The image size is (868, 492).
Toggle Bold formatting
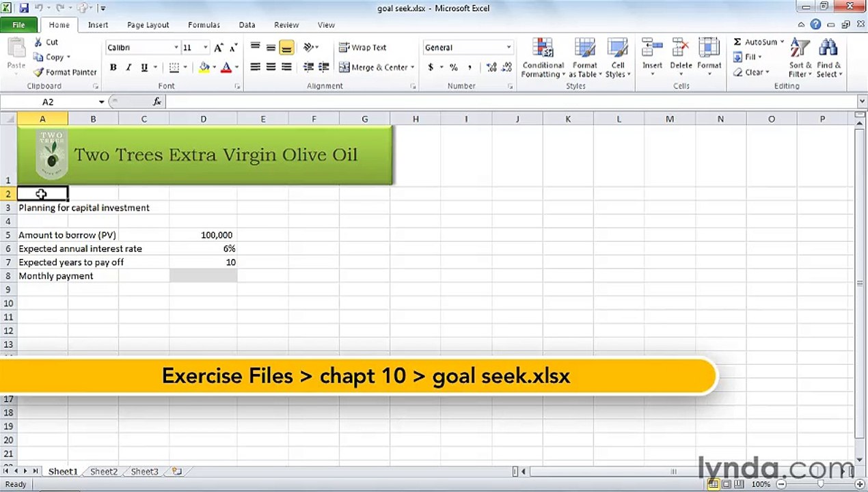click(113, 67)
